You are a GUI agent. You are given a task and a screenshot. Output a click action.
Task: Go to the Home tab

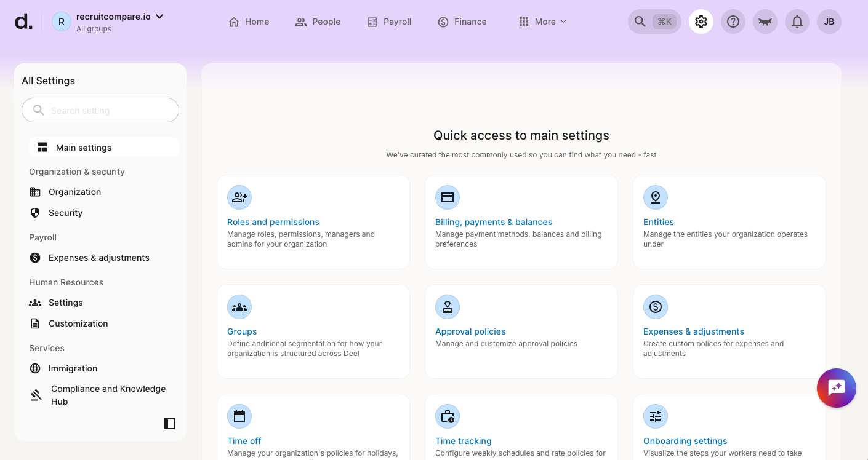pyautogui.click(x=249, y=22)
